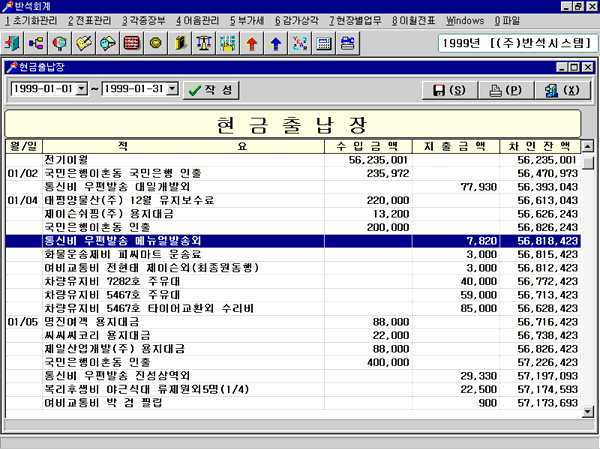This screenshot has height=450, width=600.
Task: Click the 1999년 (주)반석시스템 company field
Action: click(x=518, y=43)
